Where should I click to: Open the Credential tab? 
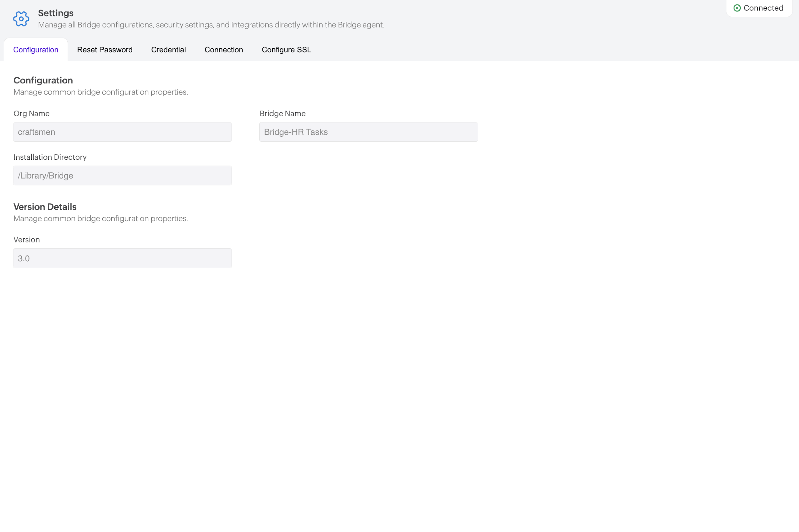click(x=168, y=50)
